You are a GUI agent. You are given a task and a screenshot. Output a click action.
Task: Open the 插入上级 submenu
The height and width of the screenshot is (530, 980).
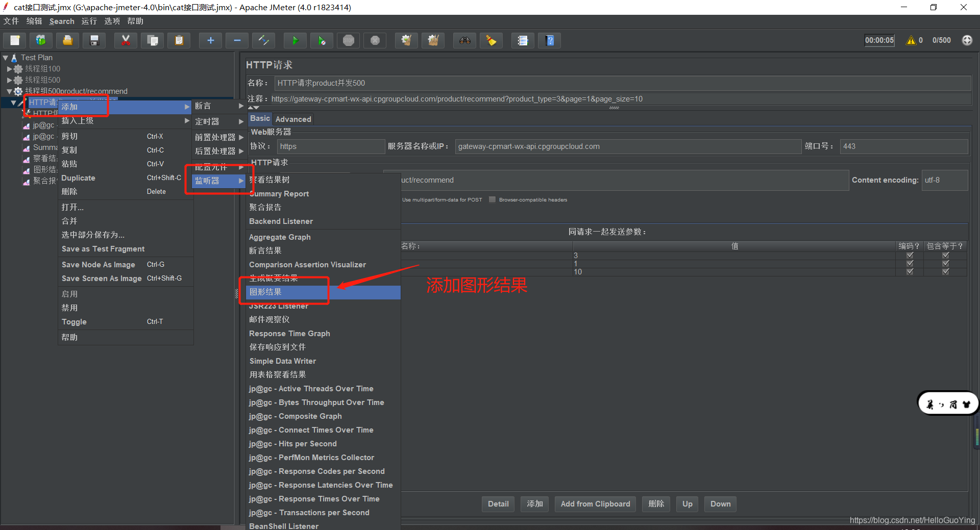click(x=126, y=120)
